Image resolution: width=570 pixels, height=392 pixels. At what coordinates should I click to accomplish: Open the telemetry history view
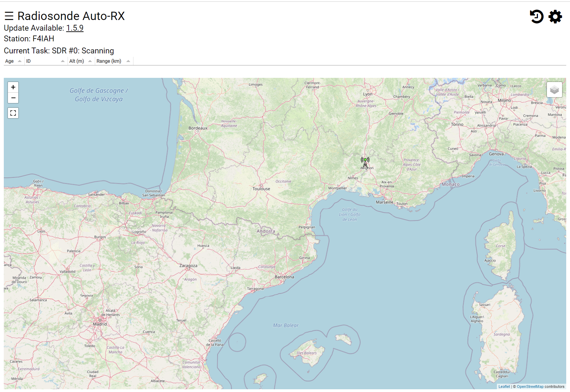(537, 16)
